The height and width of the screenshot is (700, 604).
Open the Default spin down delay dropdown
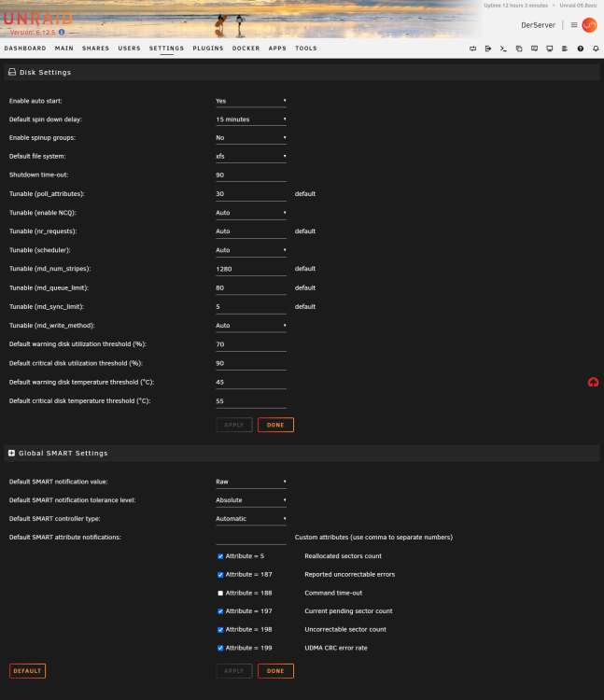251,119
